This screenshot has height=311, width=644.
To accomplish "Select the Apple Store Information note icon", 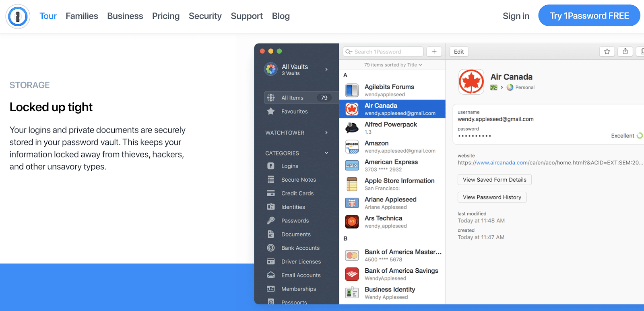I will 352,184.
